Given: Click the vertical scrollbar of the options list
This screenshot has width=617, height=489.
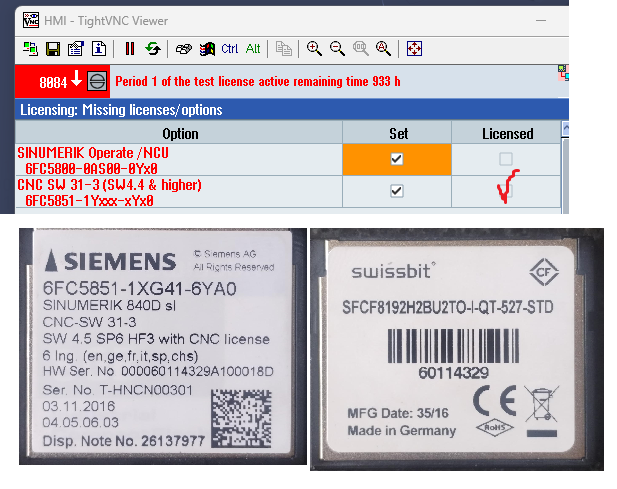Looking at the screenshot, I should coord(565,175).
